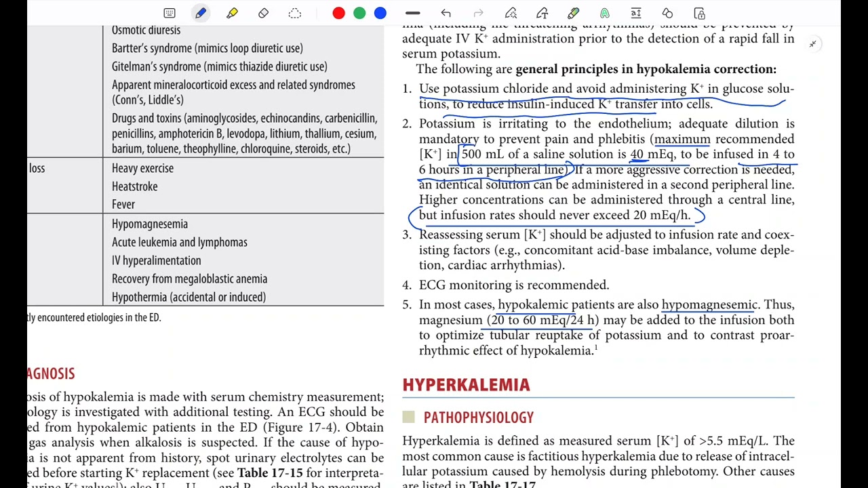Open the shapes tool
The width and height of the screenshot is (868, 488).
pyautogui.click(x=667, y=13)
